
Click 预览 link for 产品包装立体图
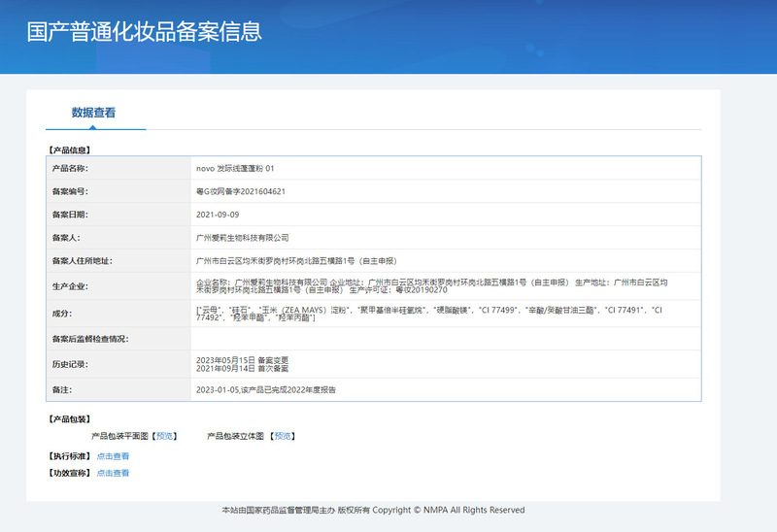pyautogui.click(x=283, y=436)
